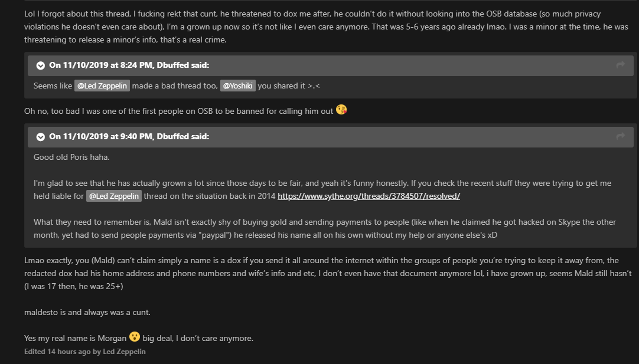The width and height of the screenshot is (639, 364).
Task: Jump to original 9:40 PM post arrow
Action: (x=620, y=136)
